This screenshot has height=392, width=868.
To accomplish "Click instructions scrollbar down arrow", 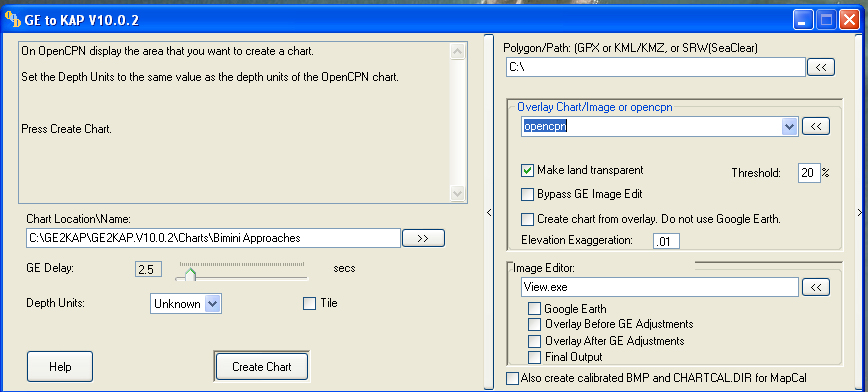I will (458, 193).
